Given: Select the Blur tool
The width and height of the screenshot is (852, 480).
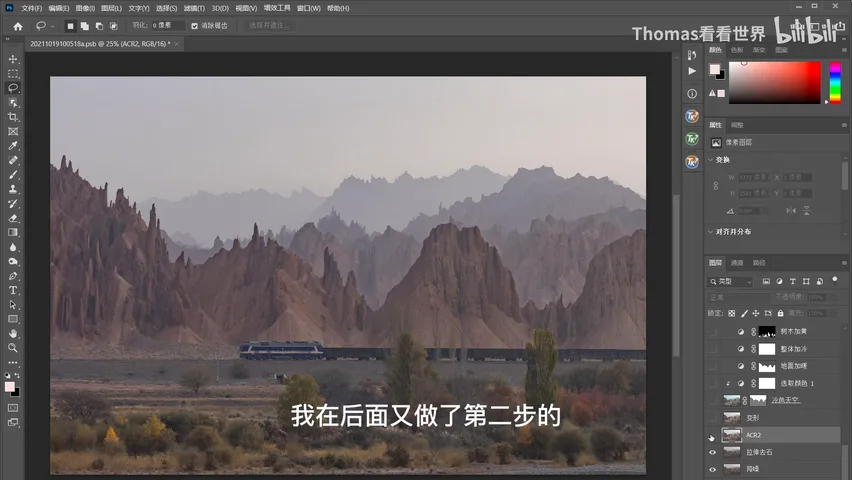Looking at the screenshot, I should point(13,247).
